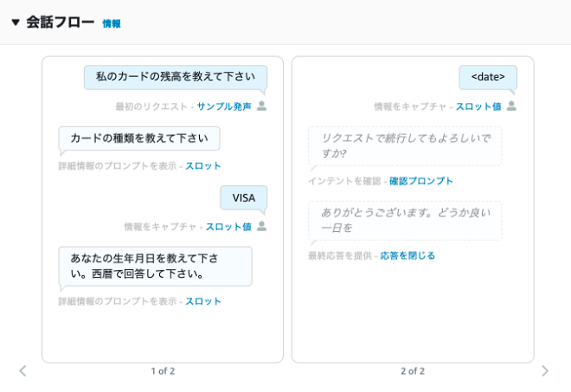571x392 pixels.
Task: Open スロット link under カードの種類 prompt
Action: 203,166
